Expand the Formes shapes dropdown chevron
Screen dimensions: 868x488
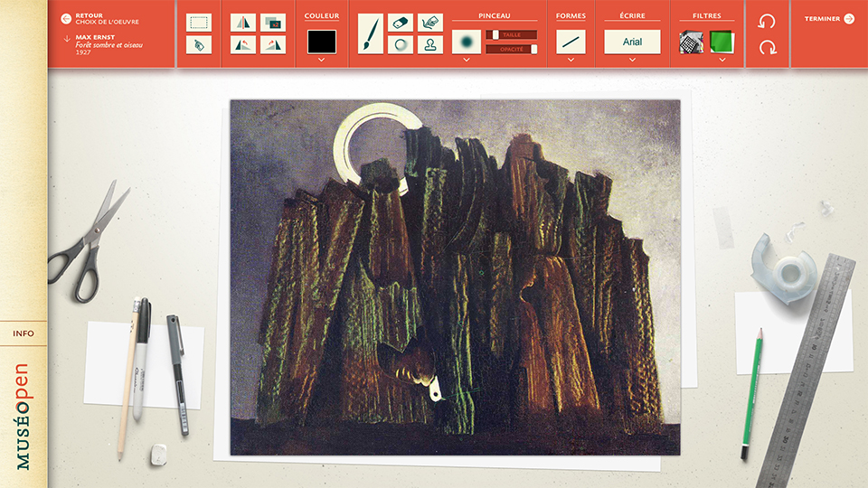click(571, 60)
